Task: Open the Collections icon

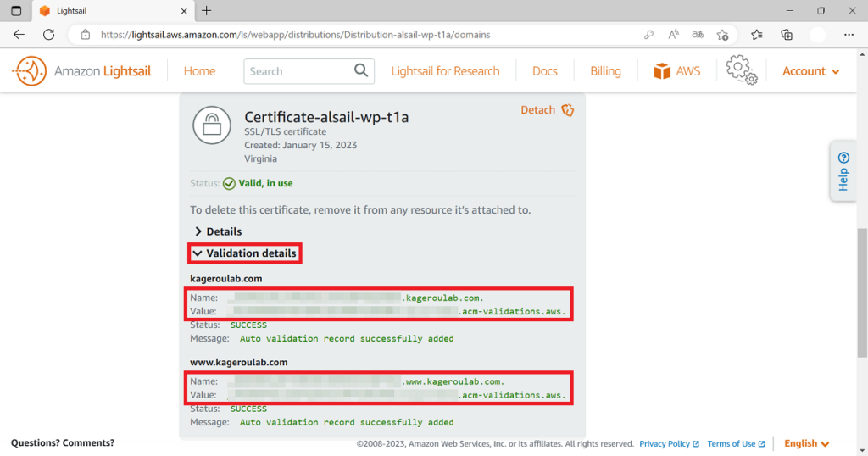Action: (x=787, y=35)
